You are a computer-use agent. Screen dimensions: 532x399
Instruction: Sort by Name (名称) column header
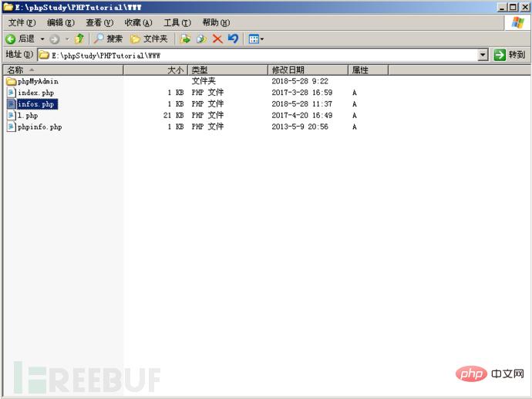tap(63, 70)
